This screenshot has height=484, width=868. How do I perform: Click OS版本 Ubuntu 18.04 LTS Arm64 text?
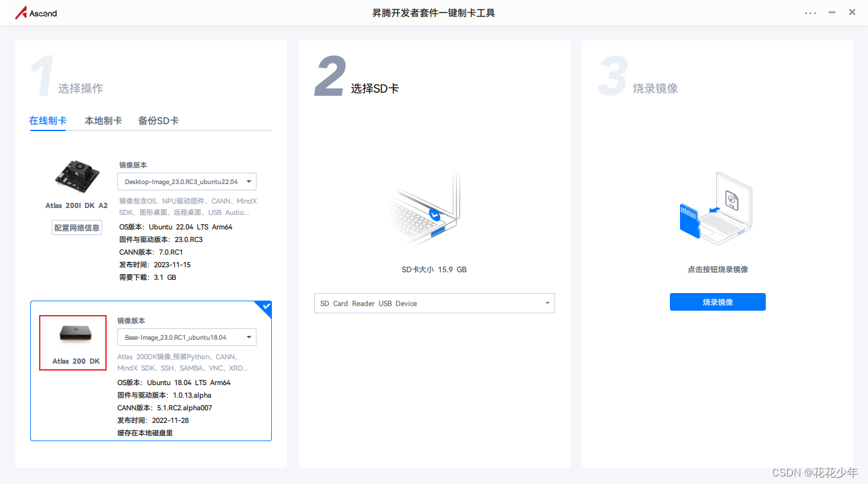pos(174,383)
